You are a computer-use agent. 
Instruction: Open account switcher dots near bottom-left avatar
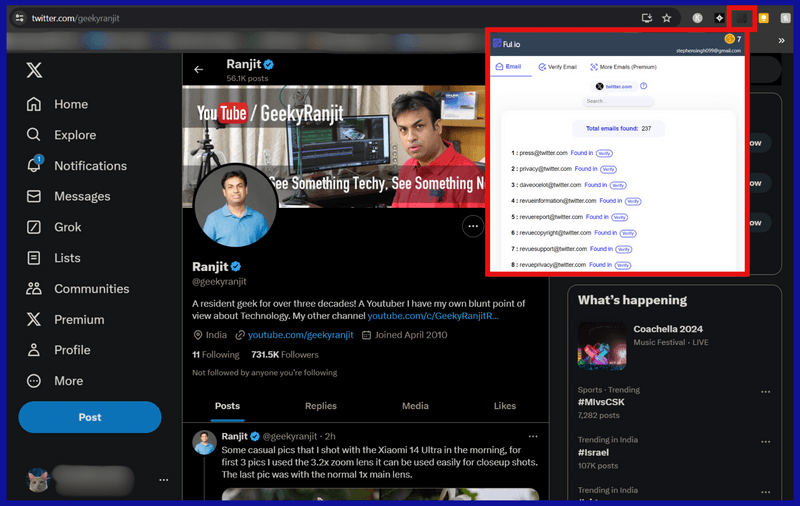[x=164, y=480]
